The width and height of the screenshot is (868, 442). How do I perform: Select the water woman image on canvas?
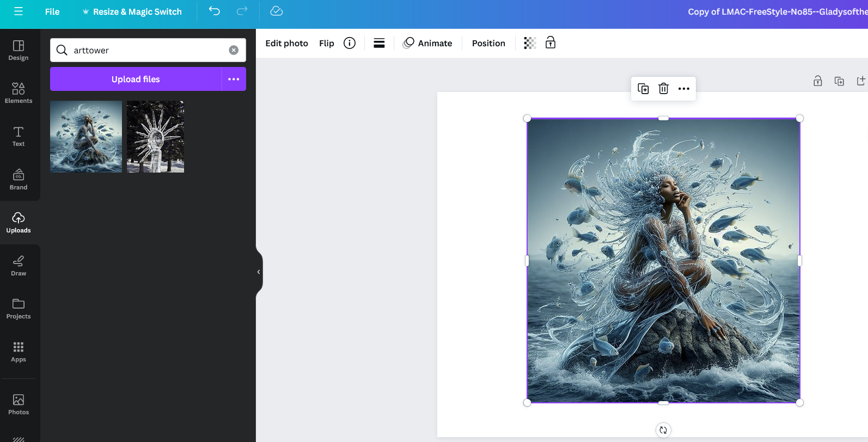click(663, 261)
